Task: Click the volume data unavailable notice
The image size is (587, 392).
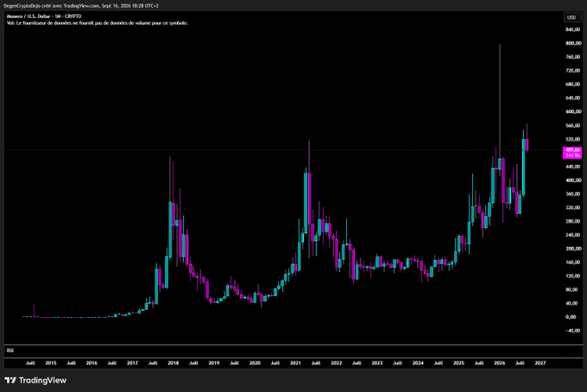Action: pyautogui.click(x=98, y=23)
